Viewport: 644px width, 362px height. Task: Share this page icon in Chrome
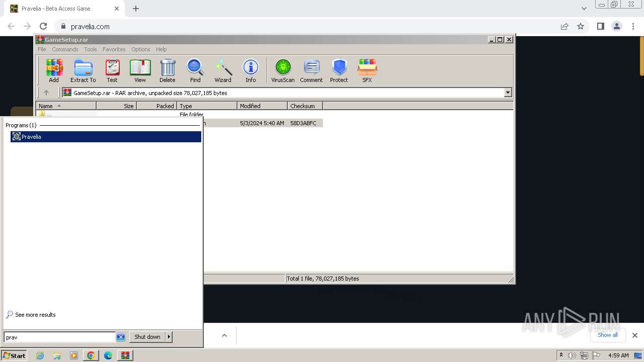coord(565,26)
